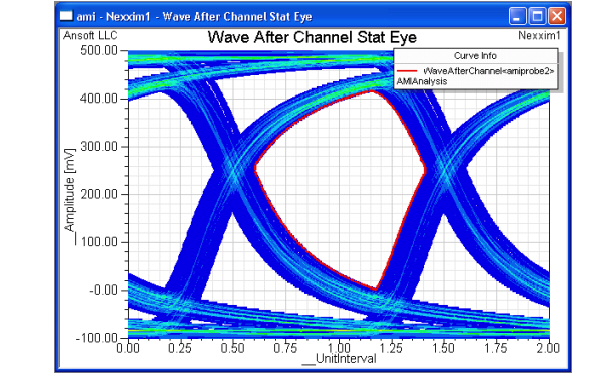The height and width of the screenshot is (383, 615).
Task: Select the '_Amplitude [mV]' Y axis label
Action: pyautogui.click(x=69, y=196)
